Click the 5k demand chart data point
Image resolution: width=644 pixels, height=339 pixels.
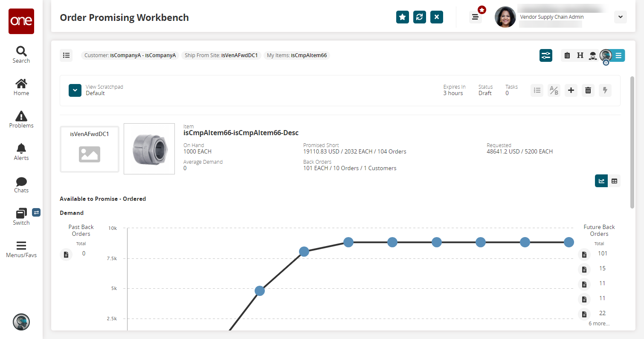pyautogui.click(x=260, y=291)
